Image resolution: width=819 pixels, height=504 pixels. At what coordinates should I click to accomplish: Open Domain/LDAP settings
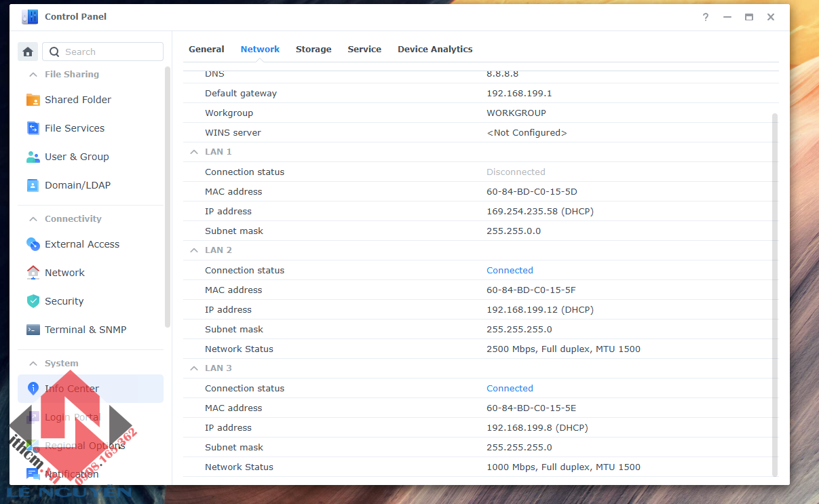[x=77, y=185]
